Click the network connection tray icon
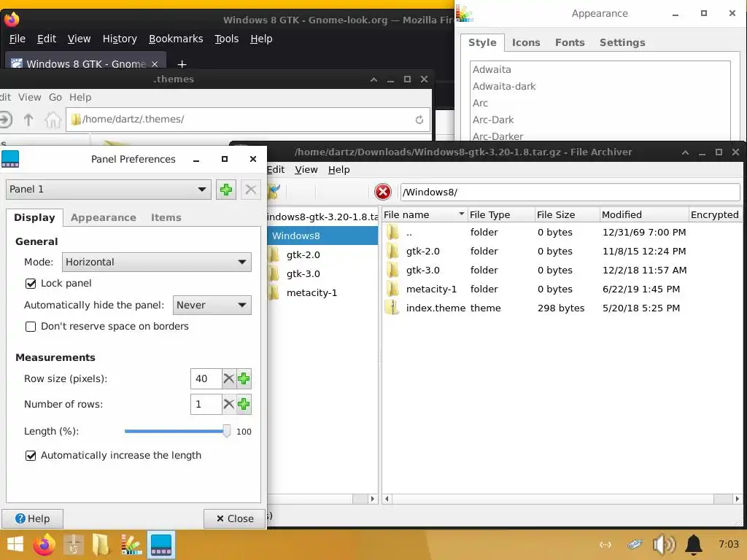The image size is (747, 560). point(605,545)
